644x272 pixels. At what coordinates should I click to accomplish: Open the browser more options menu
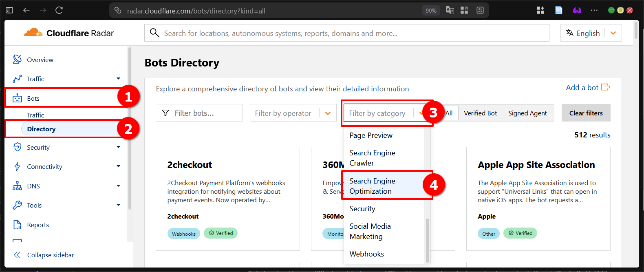(594, 10)
